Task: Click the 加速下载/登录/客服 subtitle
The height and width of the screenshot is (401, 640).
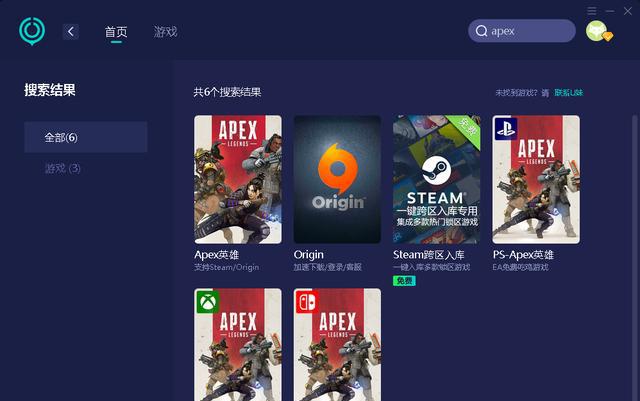Action: click(x=327, y=267)
